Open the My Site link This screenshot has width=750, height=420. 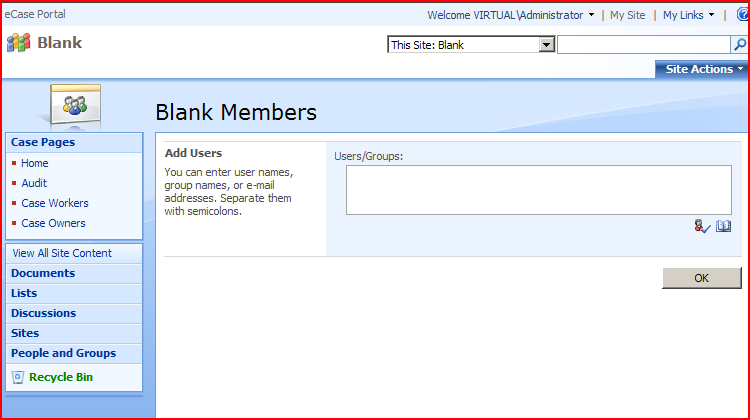[627, 15]
